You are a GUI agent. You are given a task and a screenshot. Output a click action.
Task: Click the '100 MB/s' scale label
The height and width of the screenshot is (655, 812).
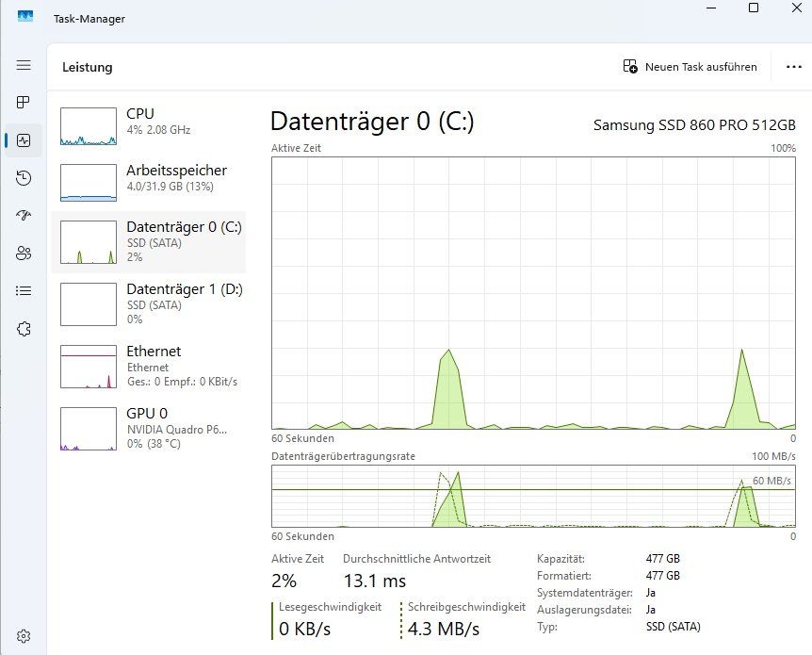tap(773, 456)
